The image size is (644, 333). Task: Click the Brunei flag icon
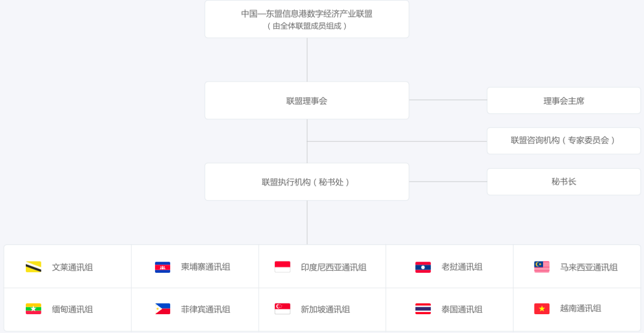click(x=33, y=267)
